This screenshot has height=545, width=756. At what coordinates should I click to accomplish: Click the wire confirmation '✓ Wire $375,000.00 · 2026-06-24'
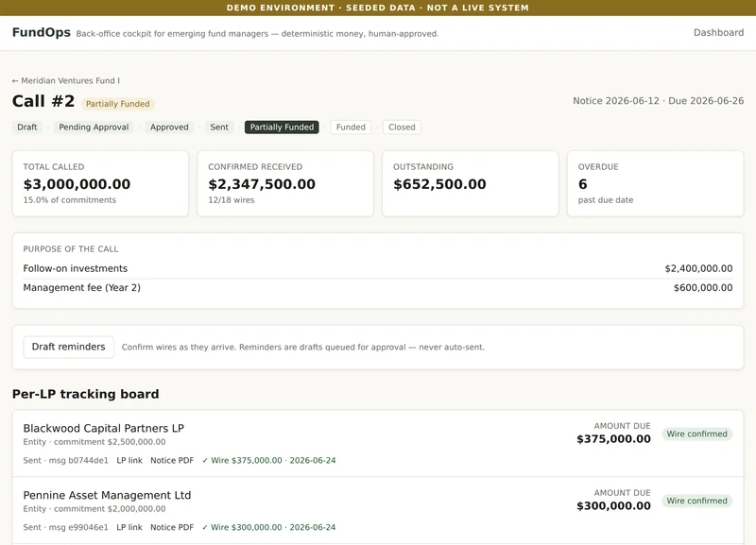coord(269,460)
